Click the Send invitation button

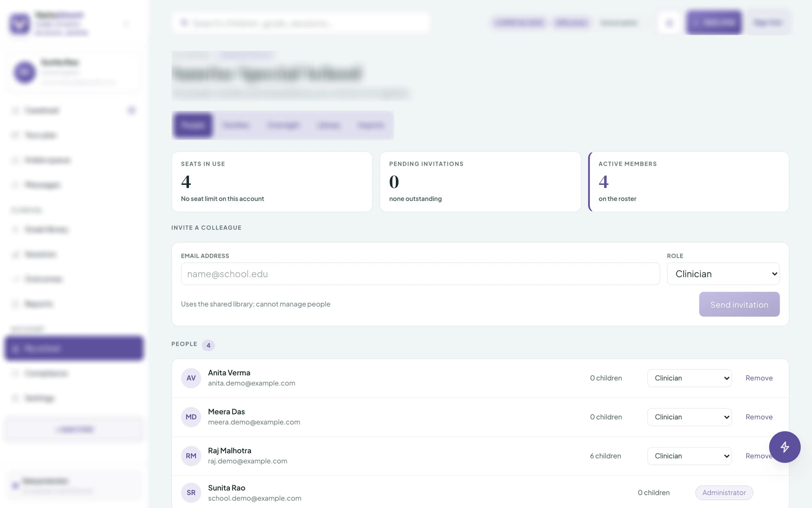pos(739,304)
